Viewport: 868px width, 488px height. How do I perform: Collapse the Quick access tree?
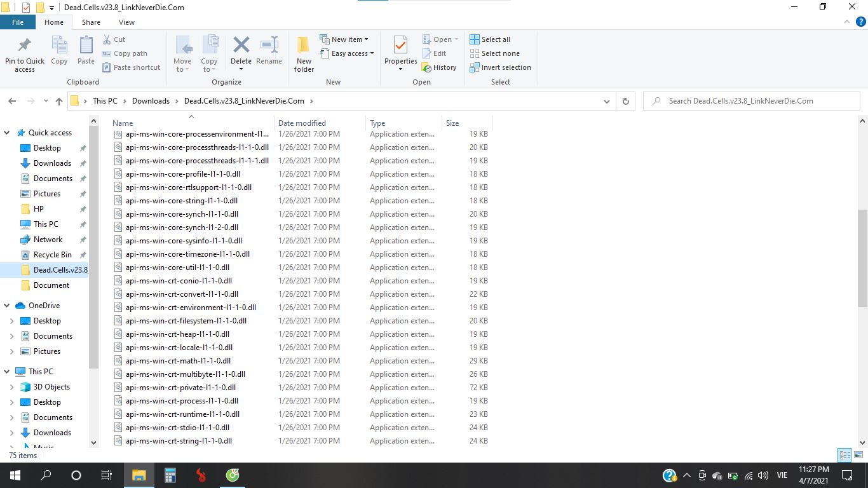pos(7,133)
